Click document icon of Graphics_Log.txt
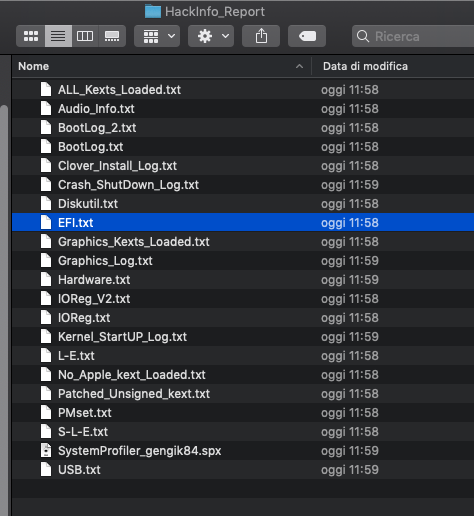This screenshot has height=516, width=474. point(46,260)
